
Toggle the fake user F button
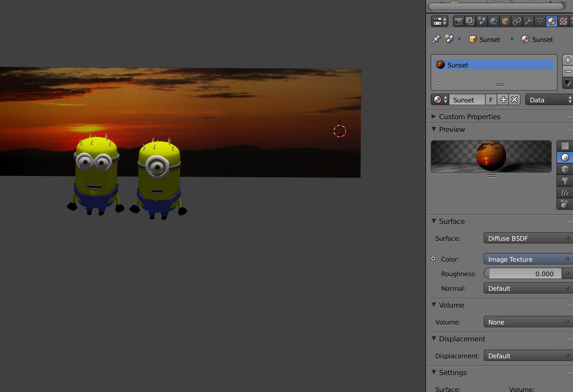491,100
